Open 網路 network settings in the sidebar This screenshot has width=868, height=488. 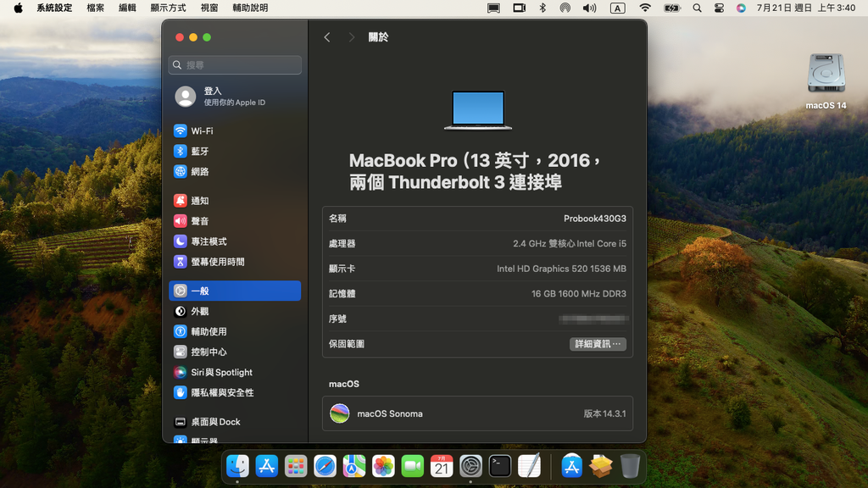coord(235,171)
